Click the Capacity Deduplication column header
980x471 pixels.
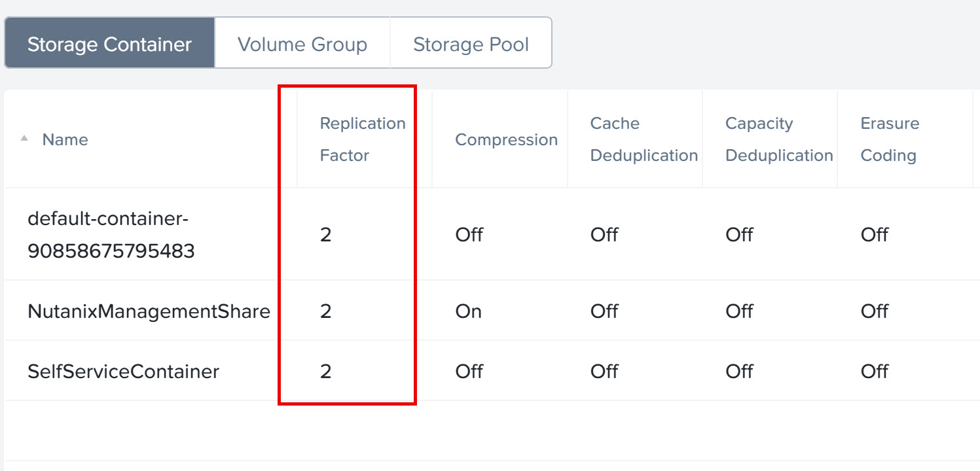click(778, 139)
